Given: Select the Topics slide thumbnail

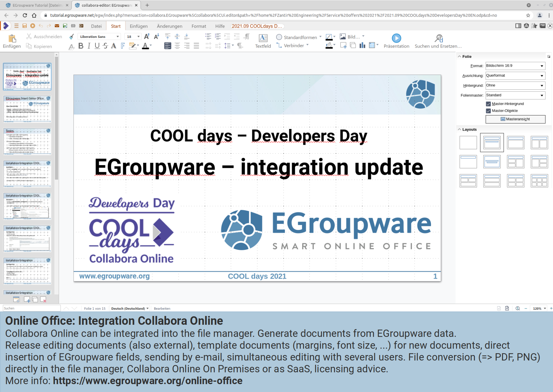Looking at the screenshot, I should pos(27,141).
